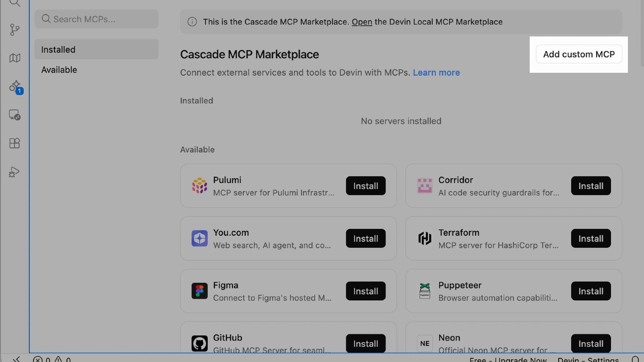The height and width of the screenshot is (362, 644).
Task: Install the Figma MCP server
Action: [366, 291]
